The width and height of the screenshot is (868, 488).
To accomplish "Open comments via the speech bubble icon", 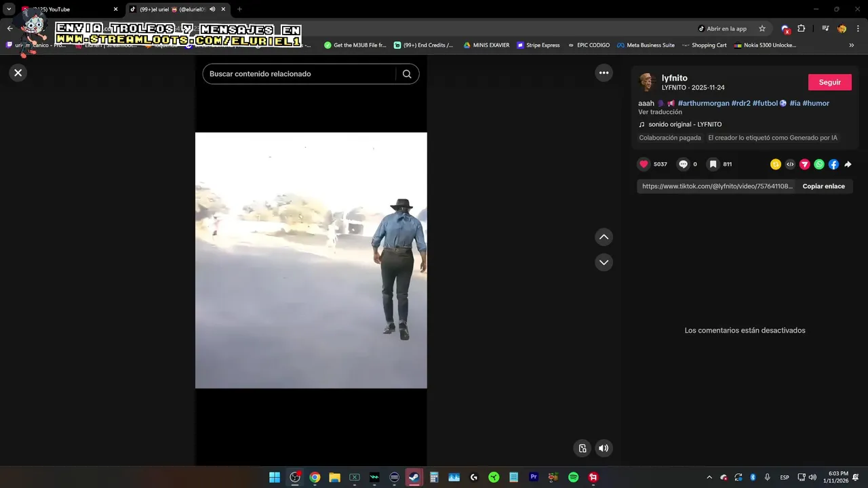I will coord(683,164).
